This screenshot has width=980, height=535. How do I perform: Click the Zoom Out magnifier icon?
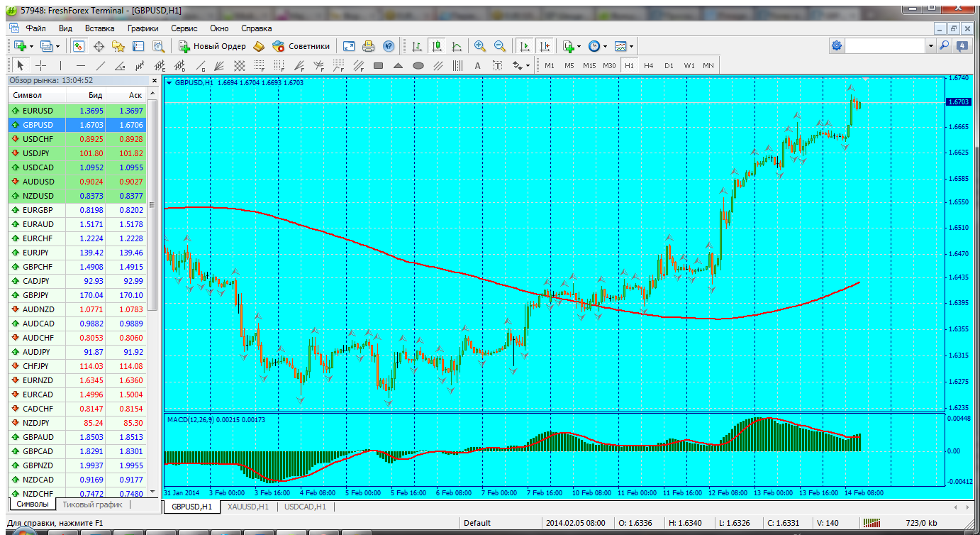click(500, 46)
